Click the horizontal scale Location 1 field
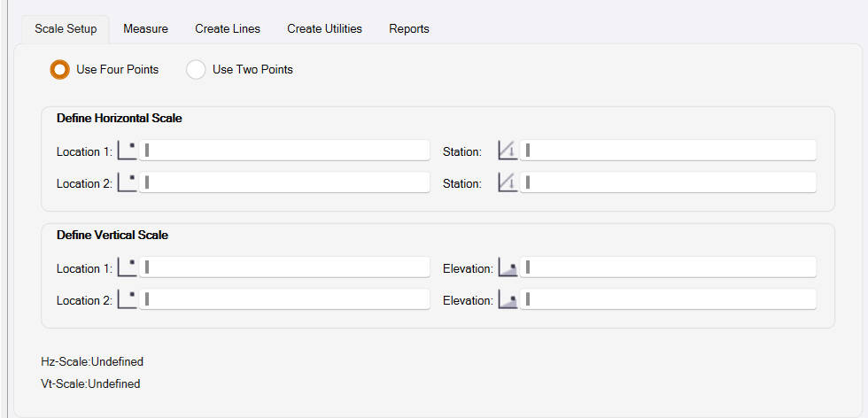Screen dimensions: 868x418 pyautogui.click(x=285, y=151)
